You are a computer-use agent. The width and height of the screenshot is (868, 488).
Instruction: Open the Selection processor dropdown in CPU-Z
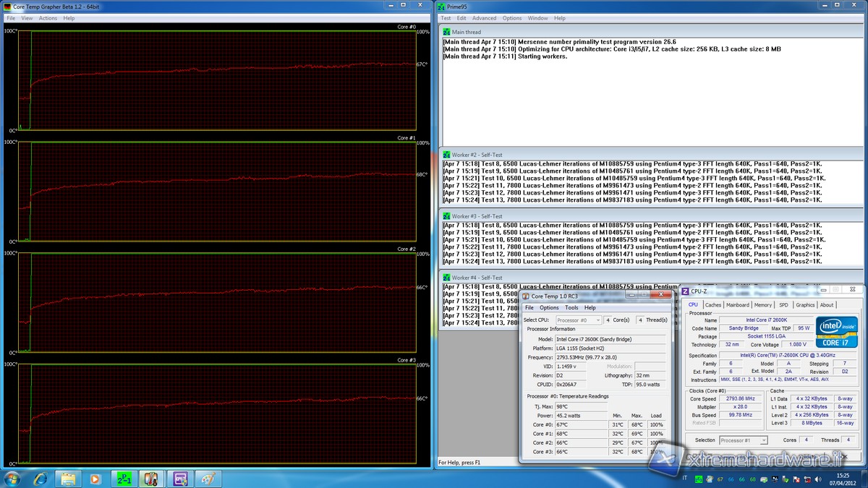point(743,440)
